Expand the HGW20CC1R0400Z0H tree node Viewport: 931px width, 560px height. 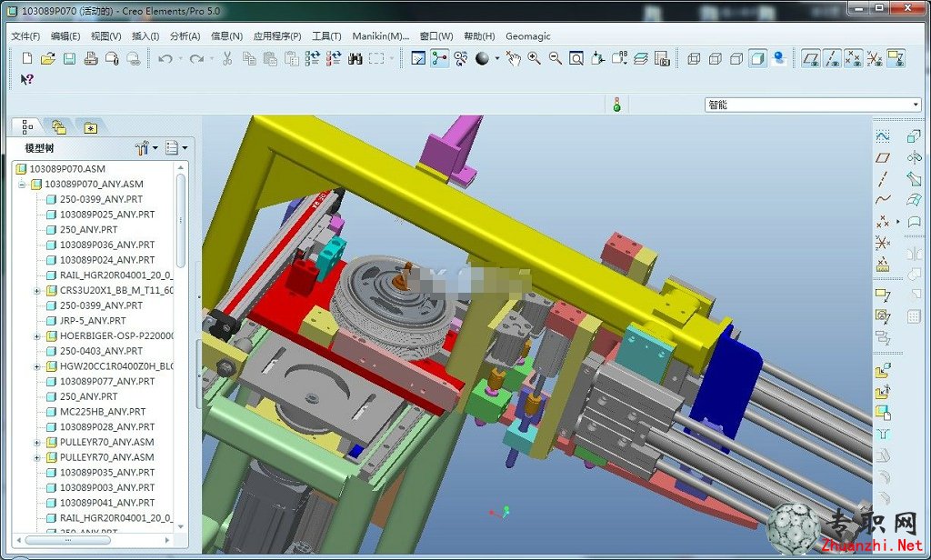click(36, 366)
